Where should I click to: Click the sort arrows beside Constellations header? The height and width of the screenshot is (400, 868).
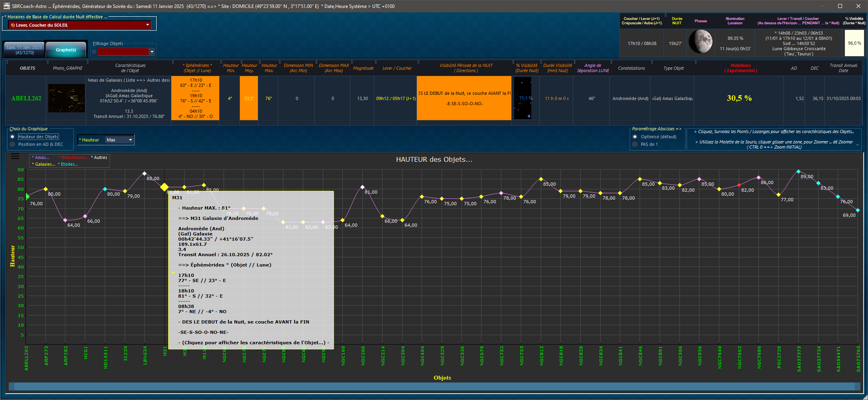pos(611,62)
